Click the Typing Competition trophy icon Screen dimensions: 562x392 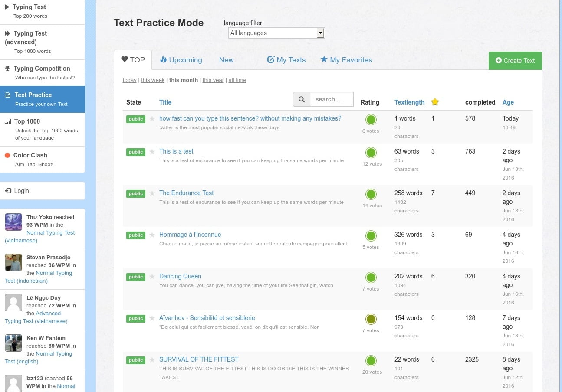tap(7, 69)
